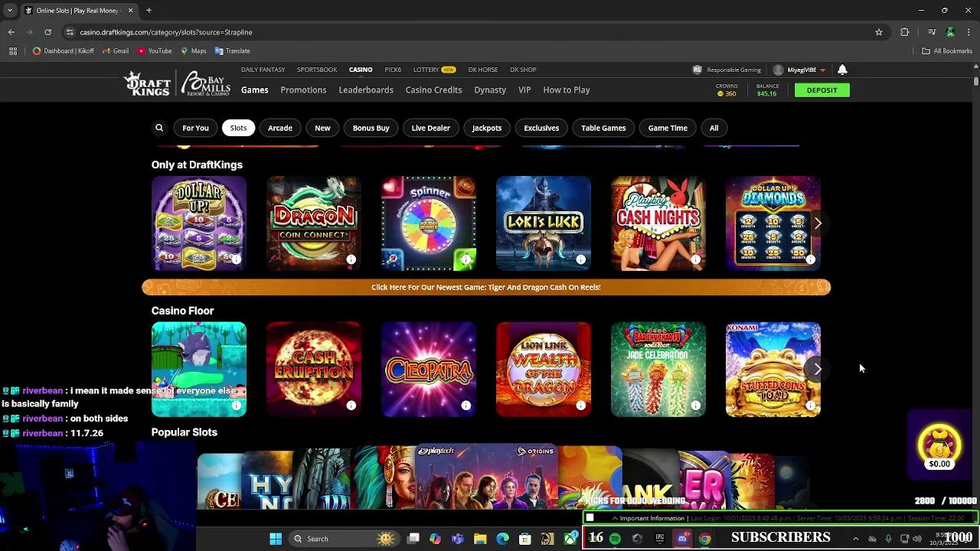Open the casino game search icon
Viewport: 980px width, 551px height.
point(159,128)
